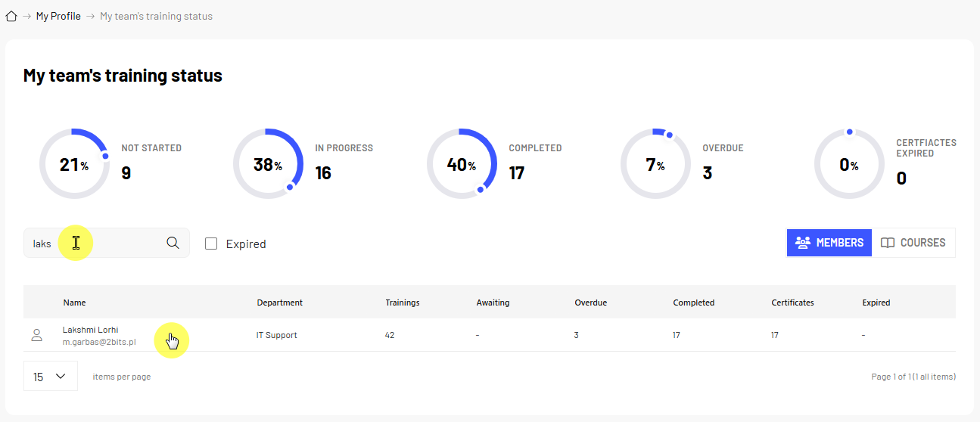Click the Department column header

pyautogui.click(x=279, y=303)
